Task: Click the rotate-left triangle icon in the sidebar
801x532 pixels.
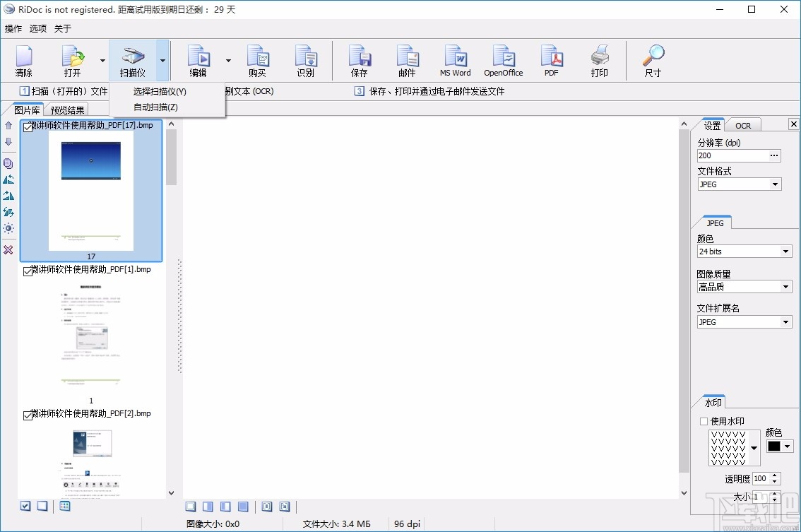Action: [x=8, y=179]
